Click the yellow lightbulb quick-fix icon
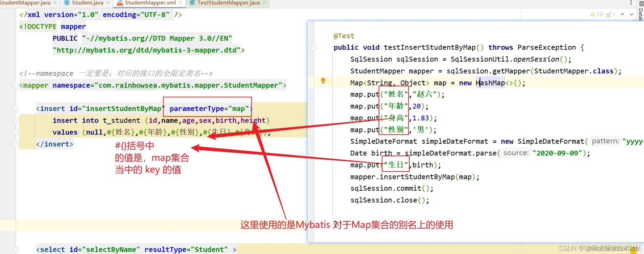 point(323,81)
